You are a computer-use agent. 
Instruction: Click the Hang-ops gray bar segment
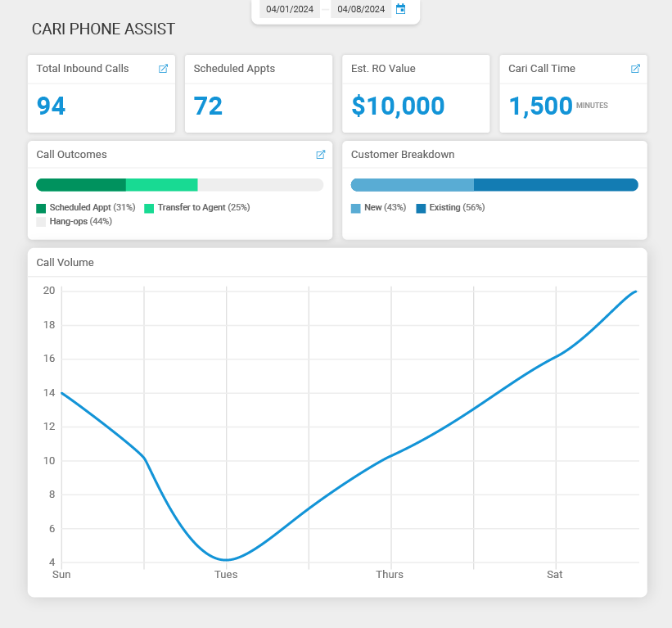coord(260,185)
